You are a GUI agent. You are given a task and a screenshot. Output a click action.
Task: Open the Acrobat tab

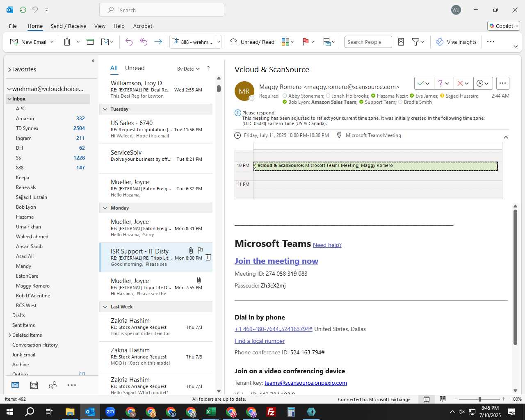click(143, 26)
